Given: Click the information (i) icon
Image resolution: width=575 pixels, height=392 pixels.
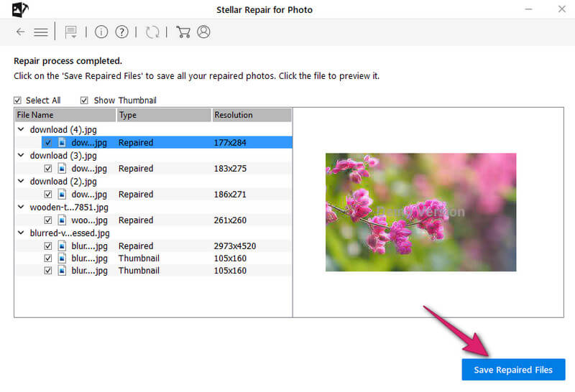Looking at the screenshot, I should [x=101, y=32].
